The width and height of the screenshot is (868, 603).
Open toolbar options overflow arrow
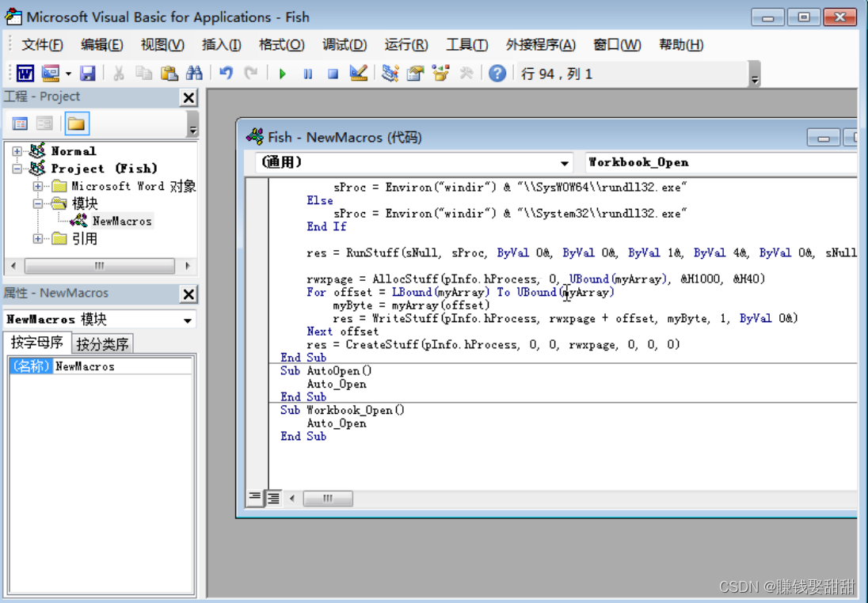pos(754,74)
